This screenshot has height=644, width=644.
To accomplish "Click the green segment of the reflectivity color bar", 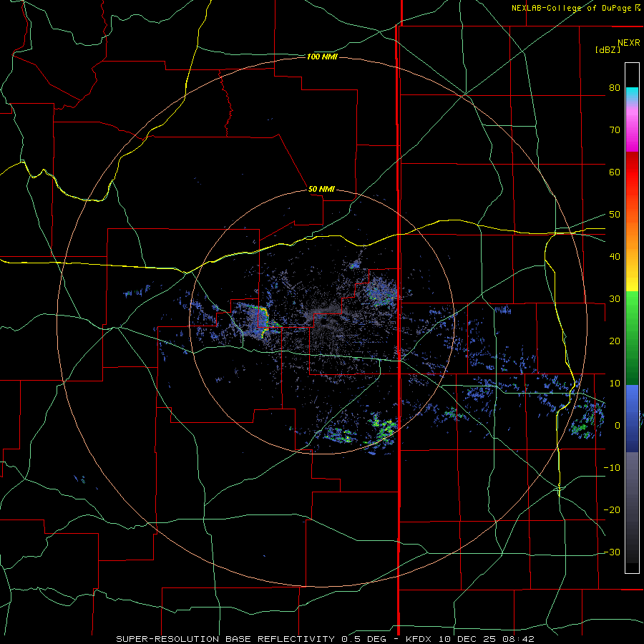I will point(632,338).
